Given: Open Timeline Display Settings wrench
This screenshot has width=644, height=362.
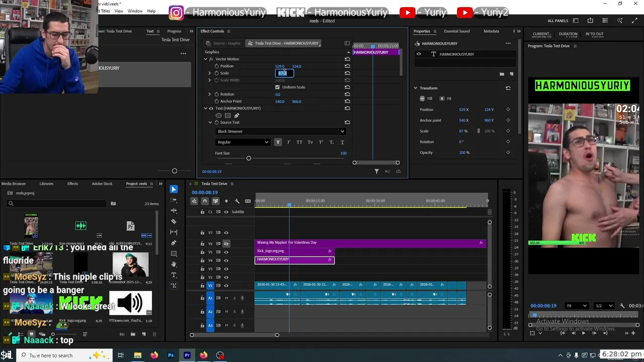Looking at the screenshot, I should pos(237,201).
